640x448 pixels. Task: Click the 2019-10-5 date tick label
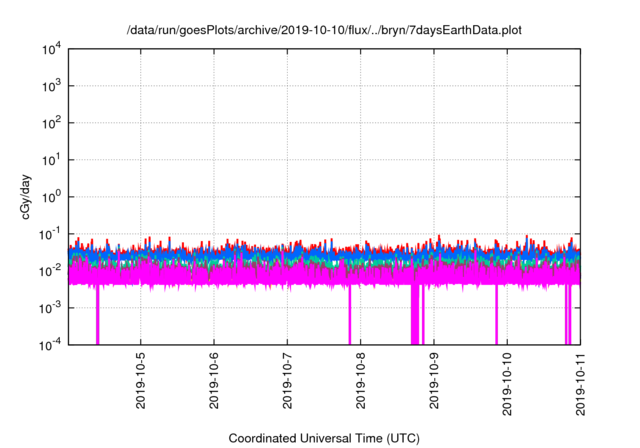140,381
